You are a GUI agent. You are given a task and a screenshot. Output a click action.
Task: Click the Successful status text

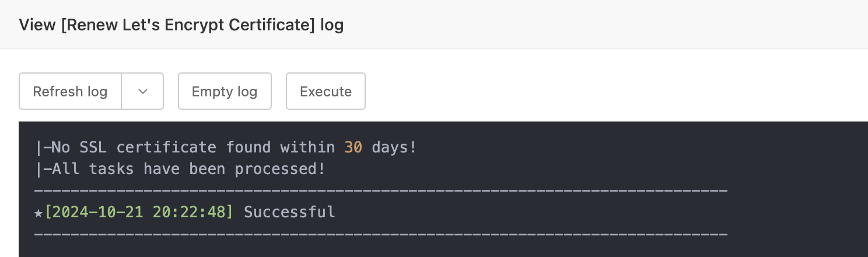click(289, 212)
